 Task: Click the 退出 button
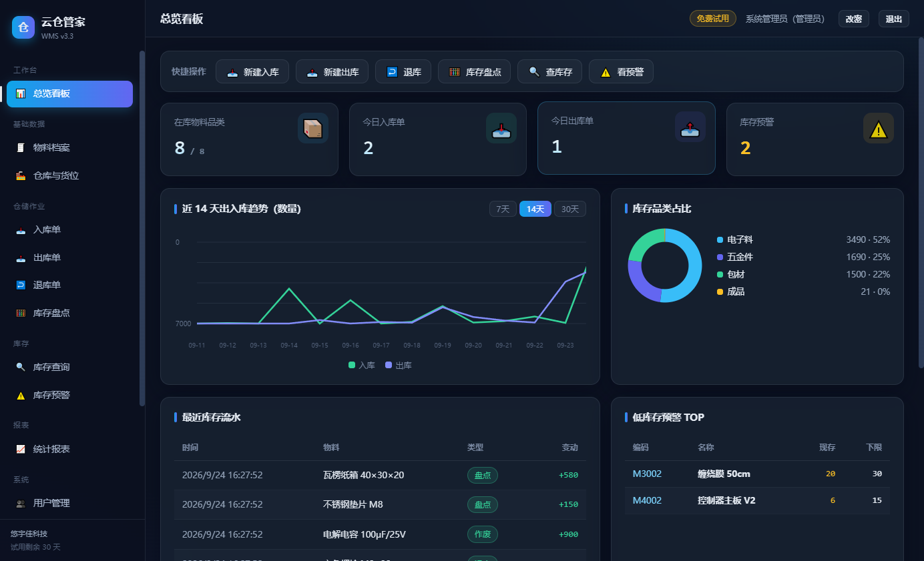click(x=894, y=19)
